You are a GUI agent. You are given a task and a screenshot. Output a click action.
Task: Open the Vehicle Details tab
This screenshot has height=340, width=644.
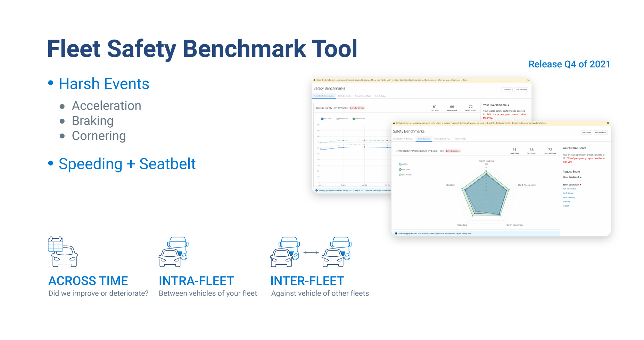[460, 139]
